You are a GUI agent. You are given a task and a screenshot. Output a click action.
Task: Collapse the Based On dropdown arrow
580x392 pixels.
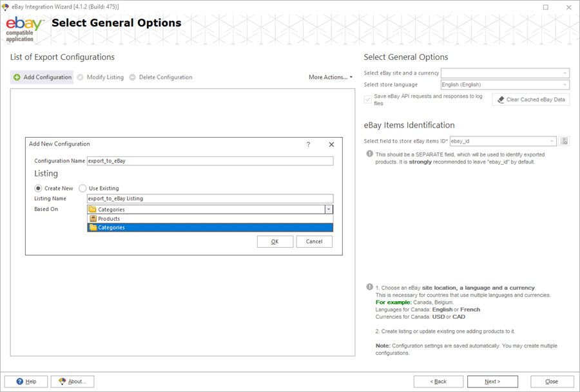coord(329,209)
